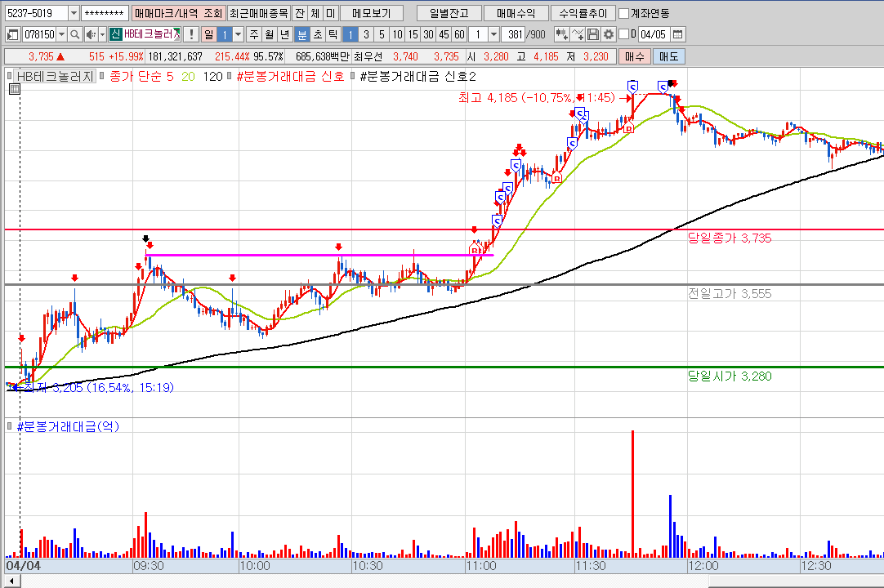Open 수익률추이 return trend
884x588 pixels.
[583, 13]
